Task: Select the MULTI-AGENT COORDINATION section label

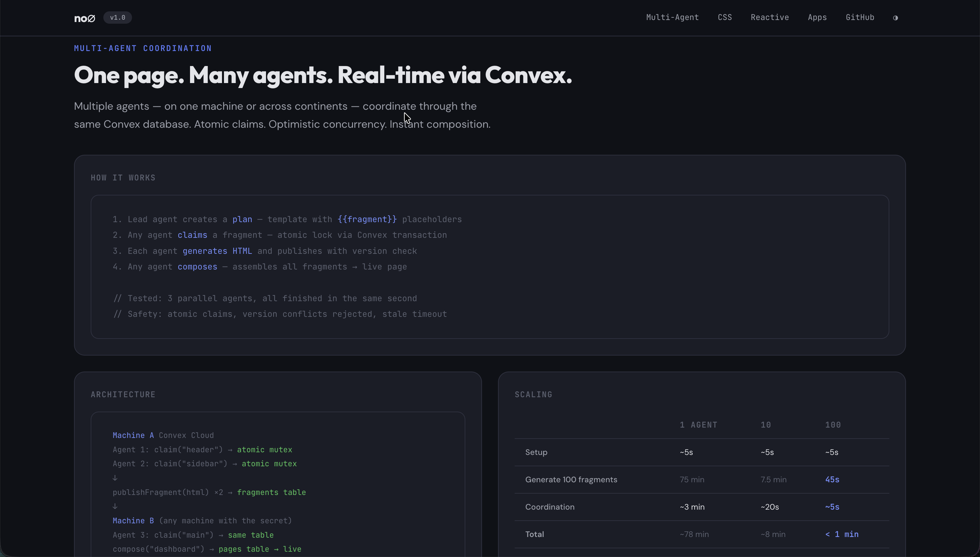Action: pyautogui.click(x=143, y=48)
